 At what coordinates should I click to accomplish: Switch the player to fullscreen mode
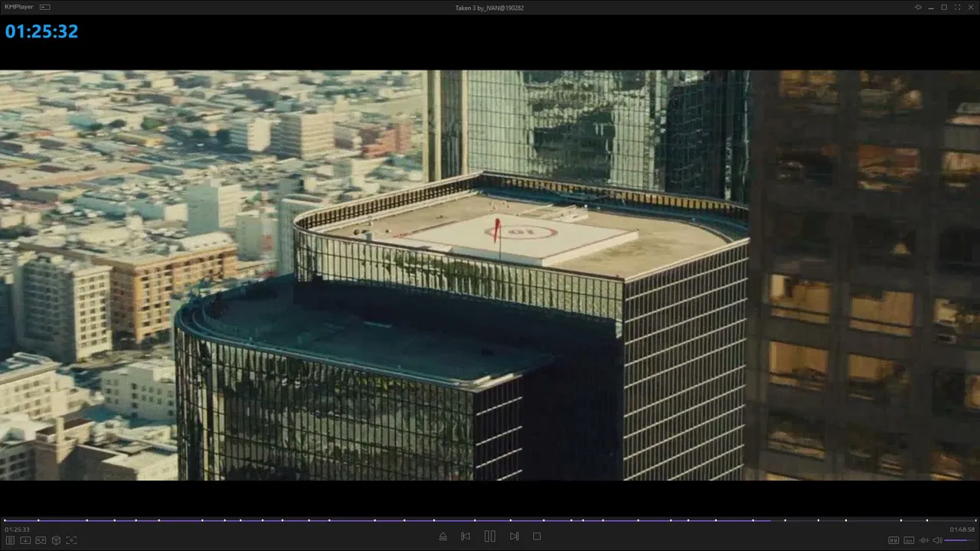pos(957,7)
